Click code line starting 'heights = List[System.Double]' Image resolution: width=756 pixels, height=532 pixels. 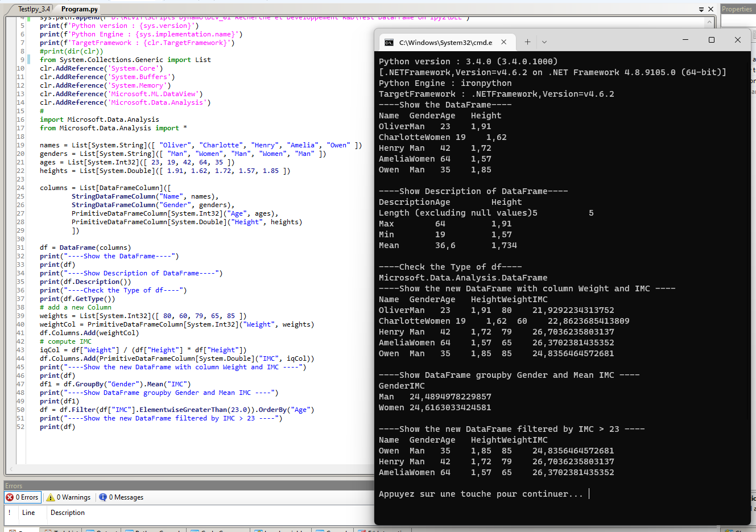coord(165,171)
